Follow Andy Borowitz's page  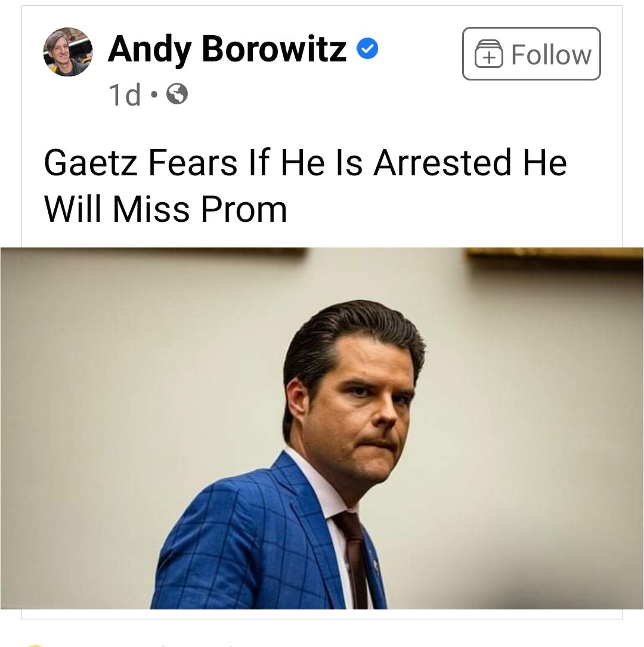click(531, 54)
